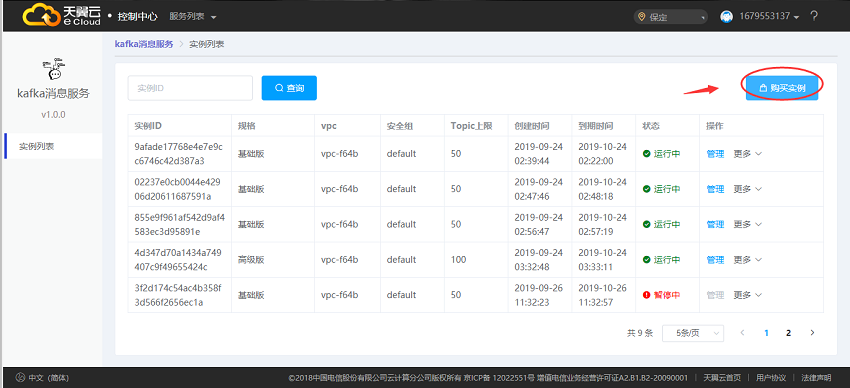Click the red paused status icon
Screen dimensions: 850x388
click(646, 295)
